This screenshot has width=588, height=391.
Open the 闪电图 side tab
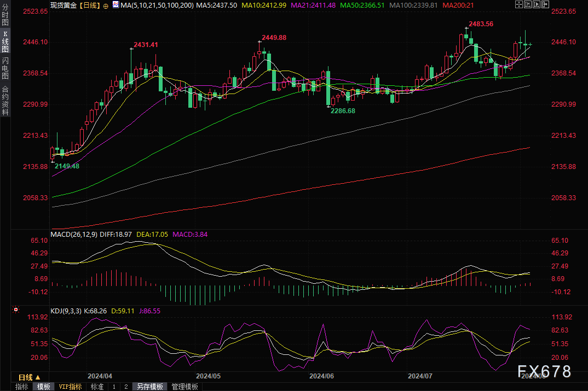pyautogui.click(x=5, y=68)
